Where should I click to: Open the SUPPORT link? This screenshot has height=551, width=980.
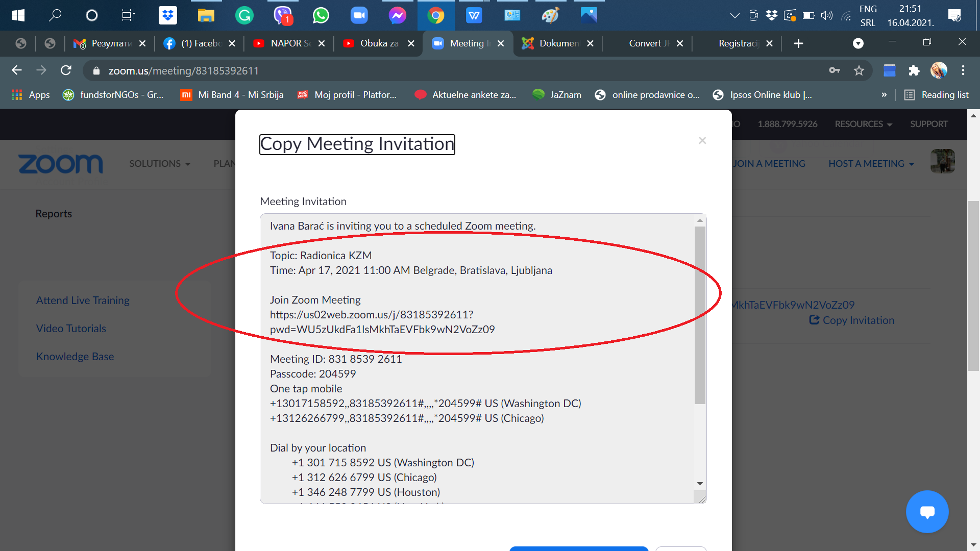(929, 124)
